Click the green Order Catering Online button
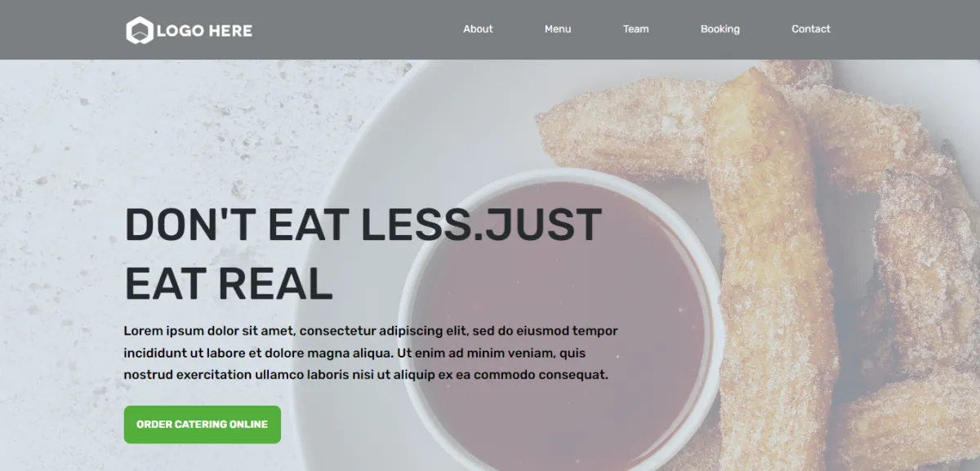 point(203,424)
